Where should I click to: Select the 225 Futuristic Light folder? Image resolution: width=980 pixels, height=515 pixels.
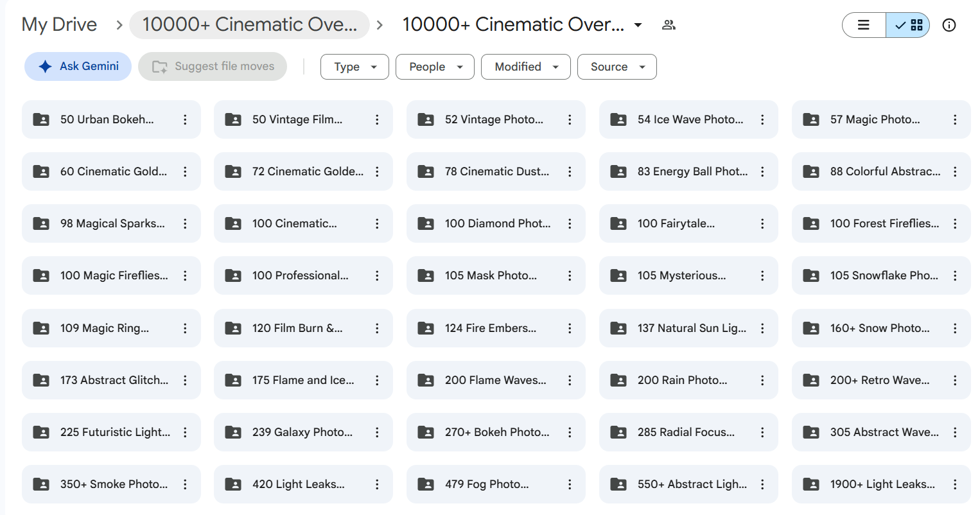pos(111,432)
